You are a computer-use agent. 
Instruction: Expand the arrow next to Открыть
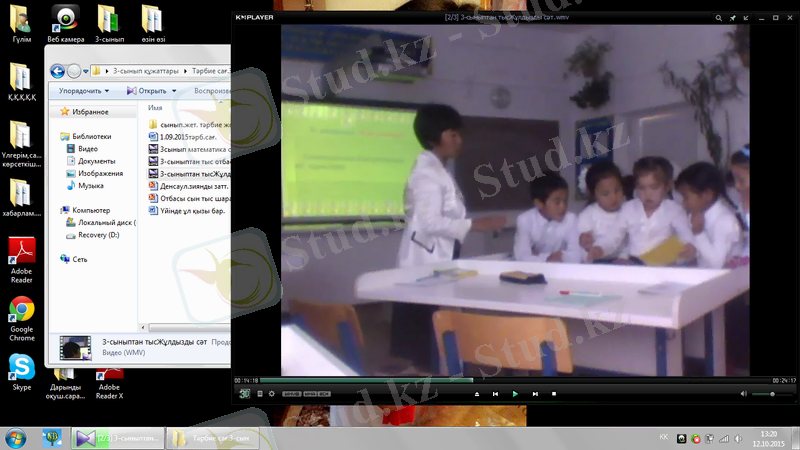click(175, 91)
